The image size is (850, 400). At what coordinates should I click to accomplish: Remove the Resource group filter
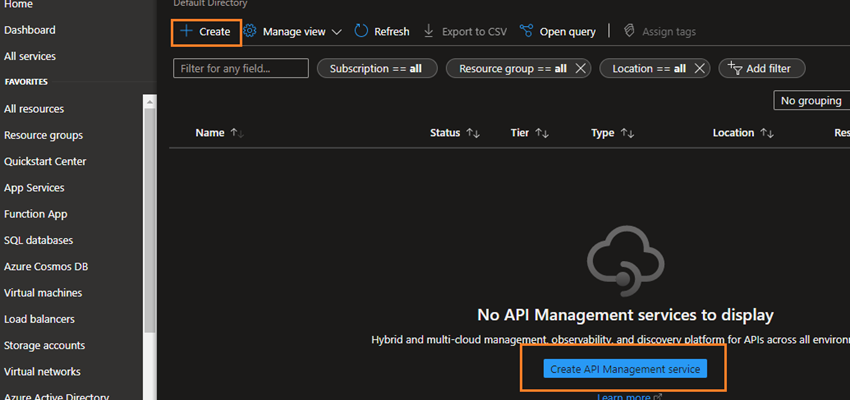[x=580, y=68]
